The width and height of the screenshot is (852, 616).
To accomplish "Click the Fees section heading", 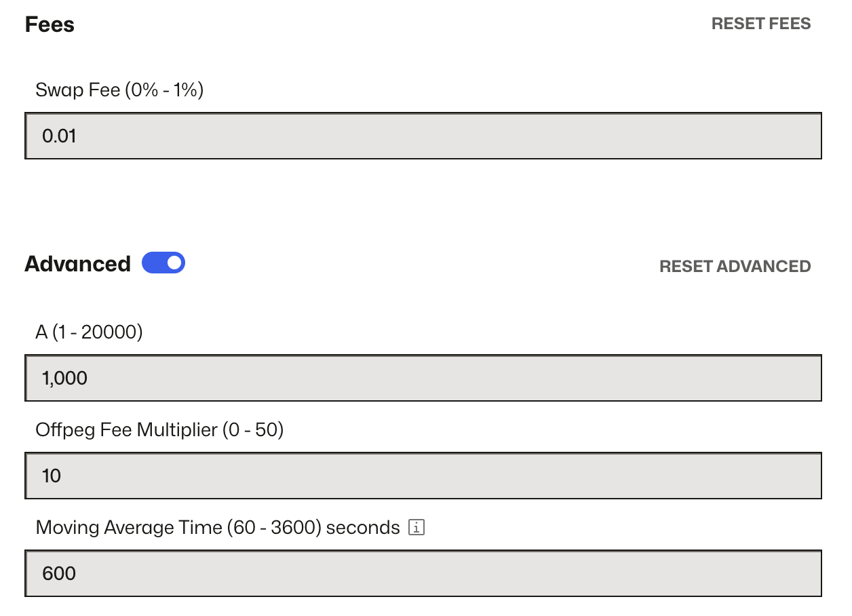I will (x=50, y=24).
